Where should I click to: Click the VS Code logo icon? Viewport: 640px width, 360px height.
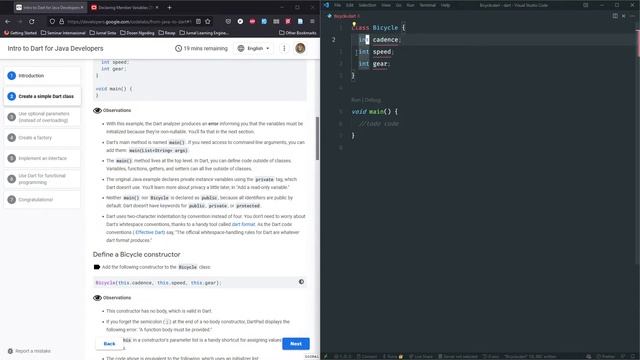326,5
